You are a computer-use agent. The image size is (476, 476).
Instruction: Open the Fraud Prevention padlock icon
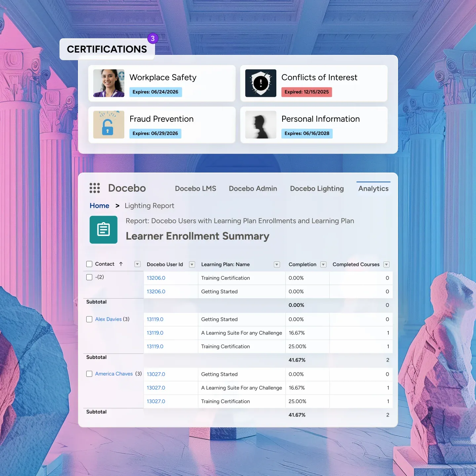[108, 125]
